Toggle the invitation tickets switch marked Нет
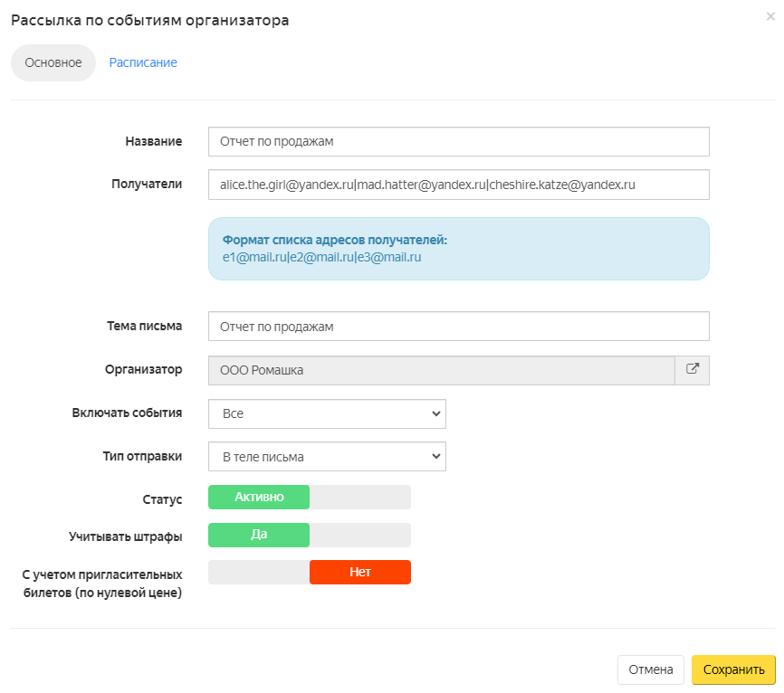The height and width of the screenshot is (693, 784). click(x=310, y=572)
